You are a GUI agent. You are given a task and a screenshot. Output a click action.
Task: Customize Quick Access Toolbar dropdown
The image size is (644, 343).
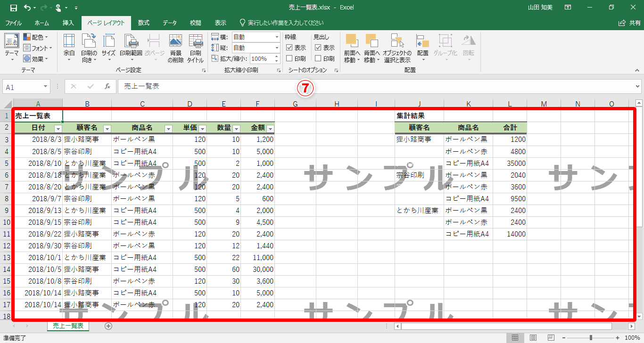[76, 8]
